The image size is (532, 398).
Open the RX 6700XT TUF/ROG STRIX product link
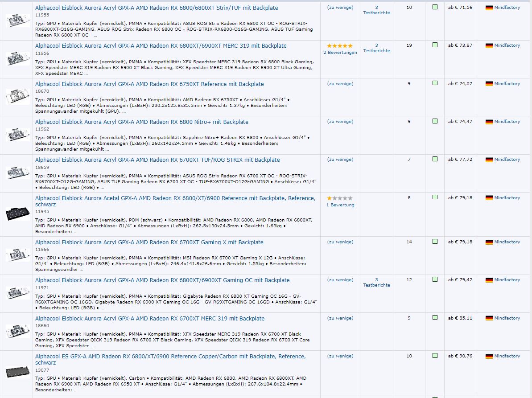tap(157, 160)
